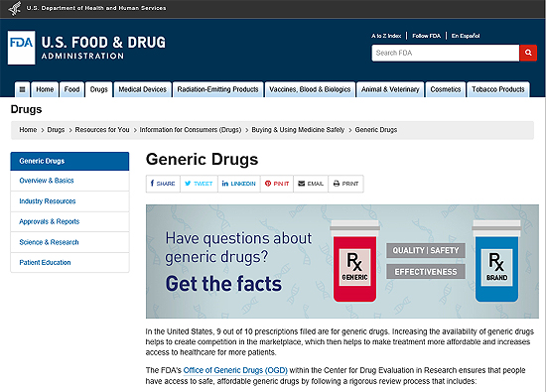
Task: Open Animal & Veterinary tab
Action: pyautogui.click(x=390, y=89)
